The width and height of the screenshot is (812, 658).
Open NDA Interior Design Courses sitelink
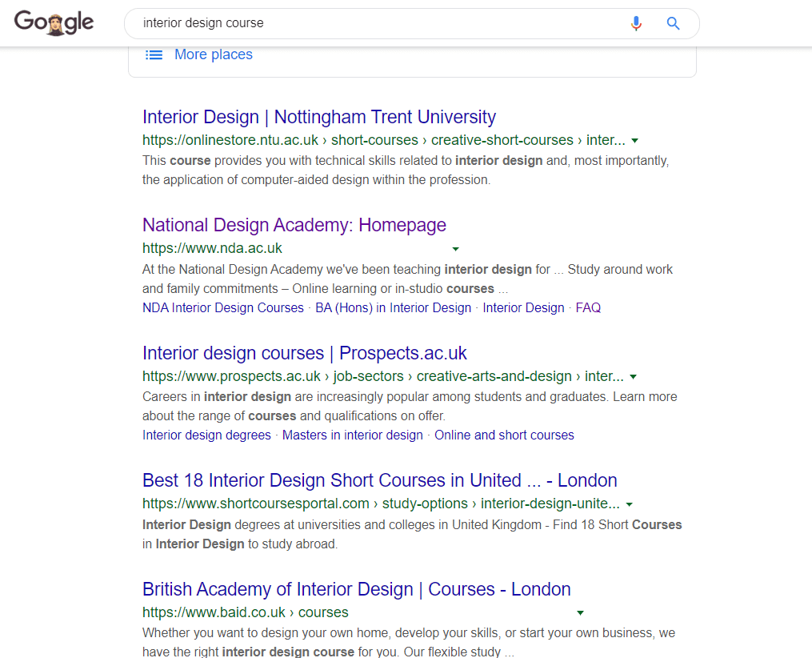[223, 307]
